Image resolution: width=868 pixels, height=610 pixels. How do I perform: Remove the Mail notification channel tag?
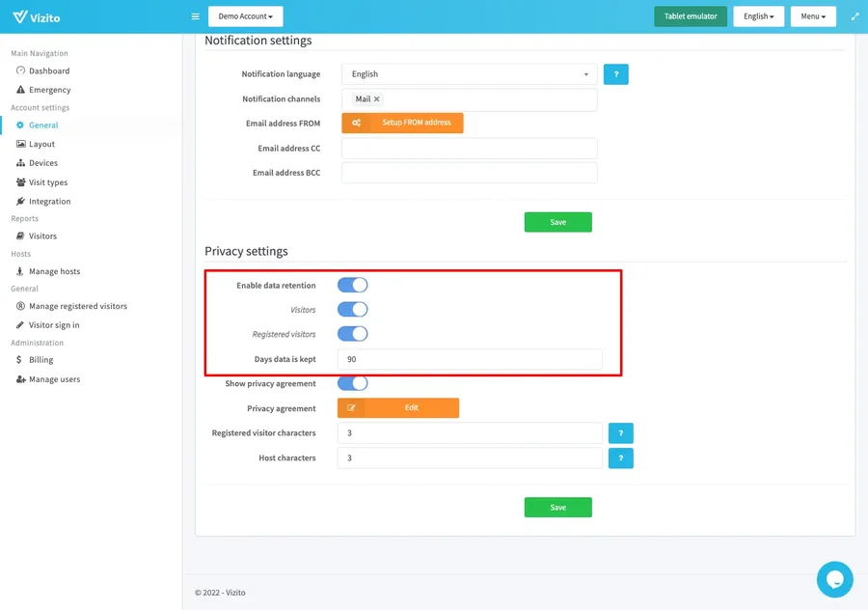tap(377, 99)
